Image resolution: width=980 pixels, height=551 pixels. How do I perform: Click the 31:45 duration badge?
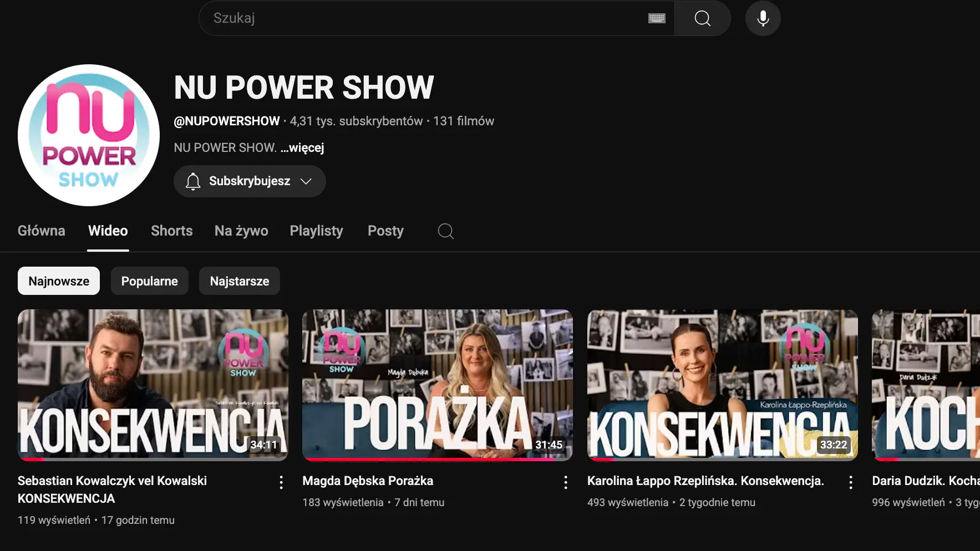click(x=549, y=445)
